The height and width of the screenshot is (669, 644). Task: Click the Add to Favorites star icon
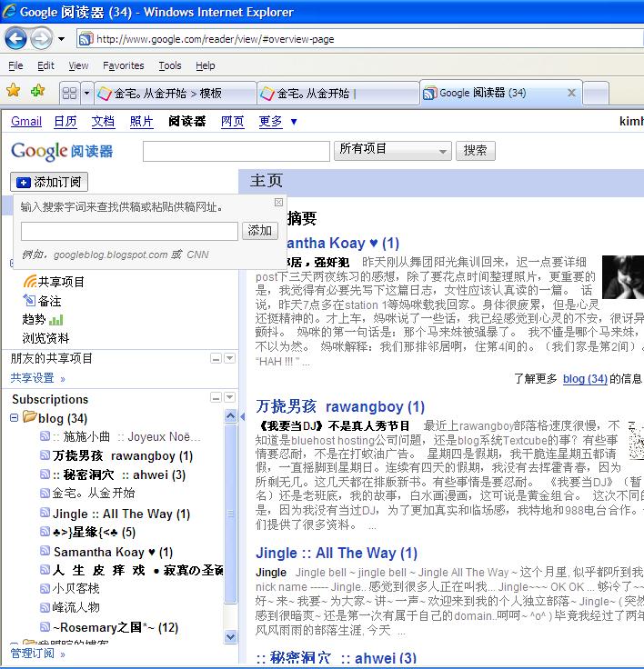37,91
